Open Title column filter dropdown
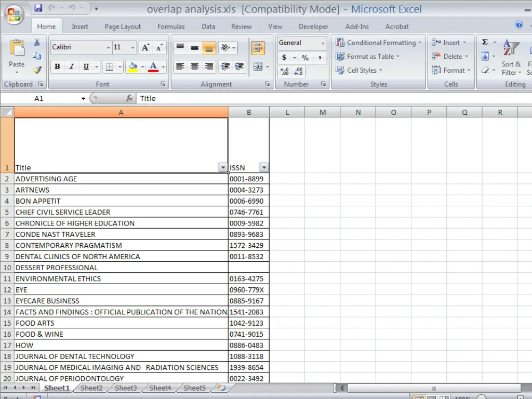The width and height of the screenshot is (532, 399). (x=222, y=167)
